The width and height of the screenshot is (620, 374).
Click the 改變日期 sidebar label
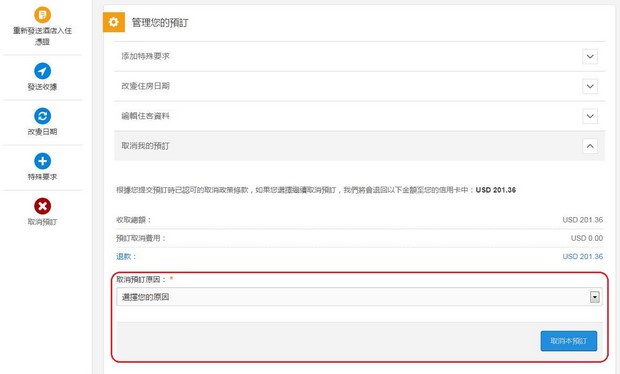(42, 132)
